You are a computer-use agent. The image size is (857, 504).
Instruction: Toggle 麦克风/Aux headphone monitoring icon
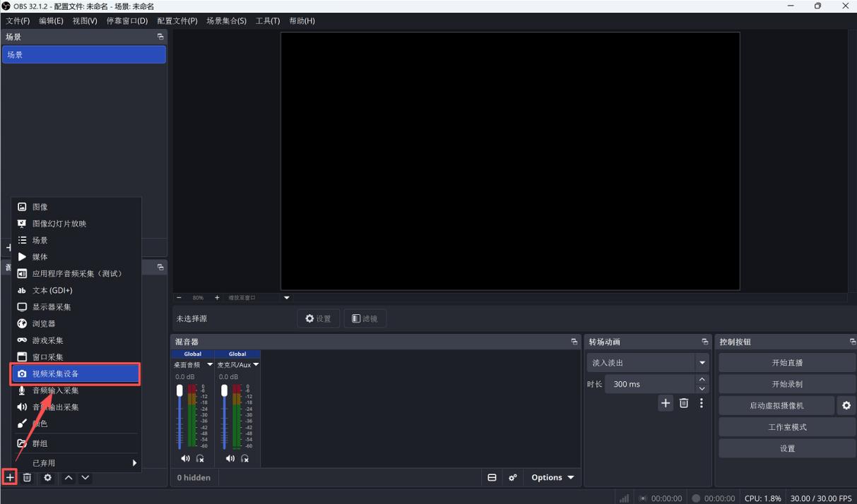[245, 458]
